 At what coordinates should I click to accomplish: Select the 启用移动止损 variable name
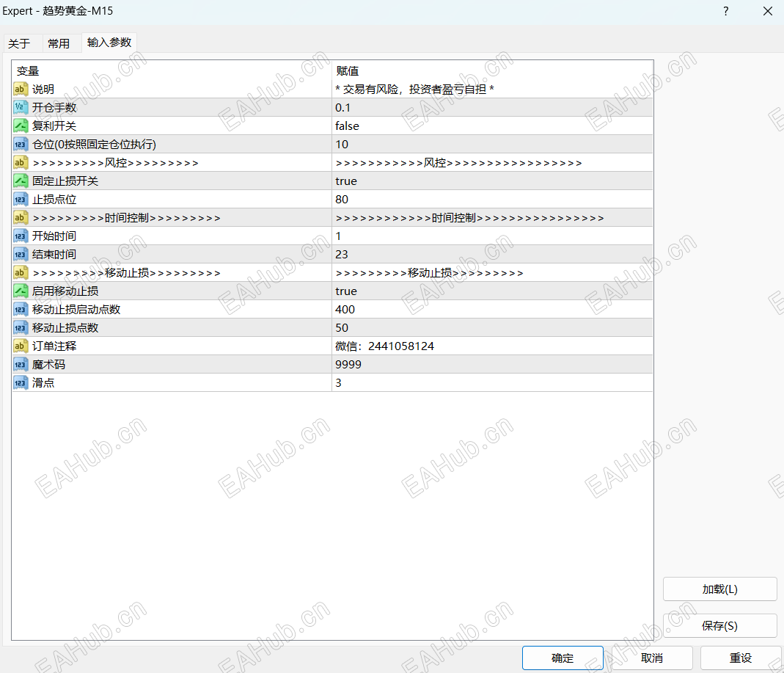point(65,291)
